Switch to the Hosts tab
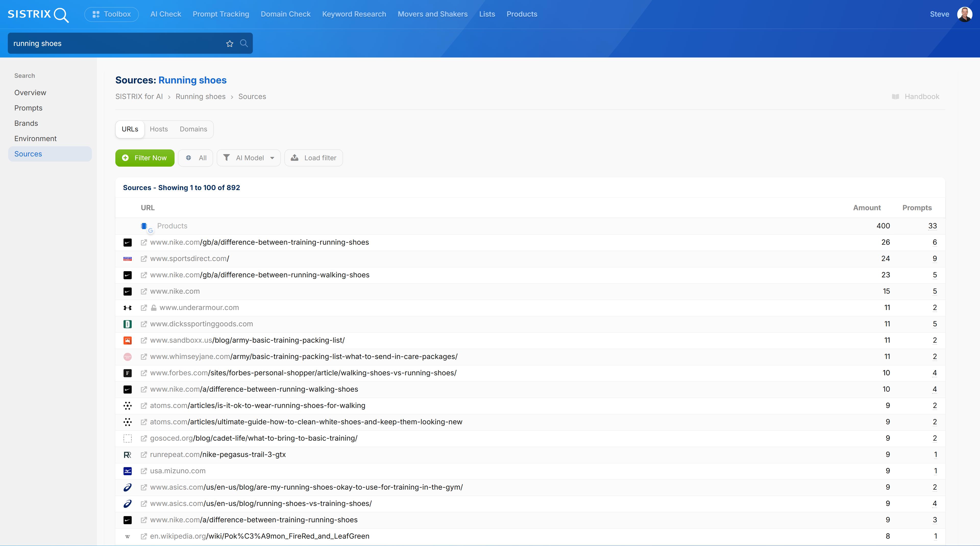 (159, 129)
